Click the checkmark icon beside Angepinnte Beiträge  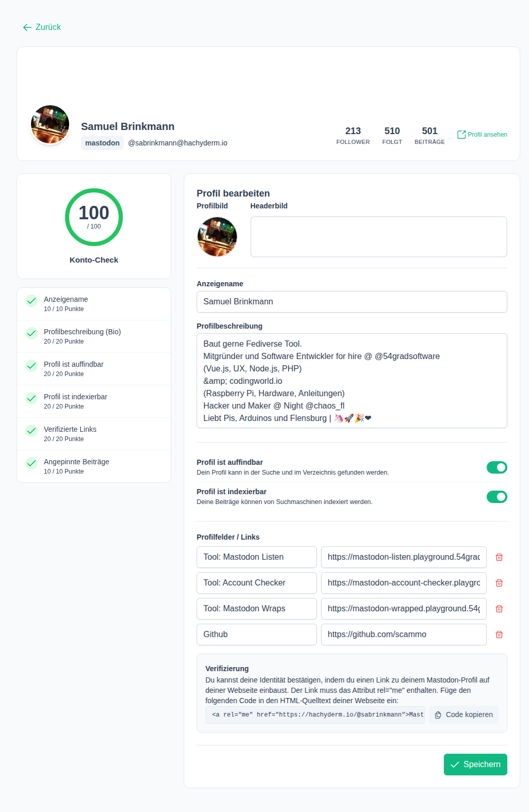31,463
